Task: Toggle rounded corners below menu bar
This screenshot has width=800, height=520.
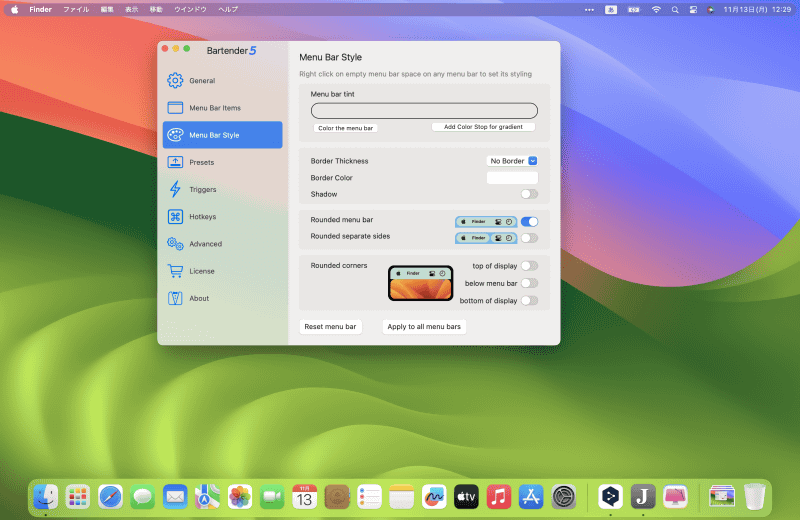Action: (529, 283)
